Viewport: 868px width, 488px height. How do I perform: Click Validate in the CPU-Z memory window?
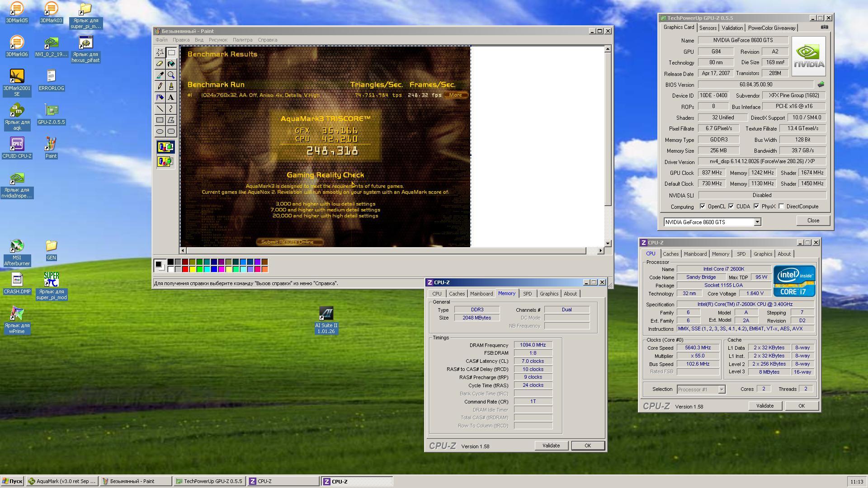551,446
